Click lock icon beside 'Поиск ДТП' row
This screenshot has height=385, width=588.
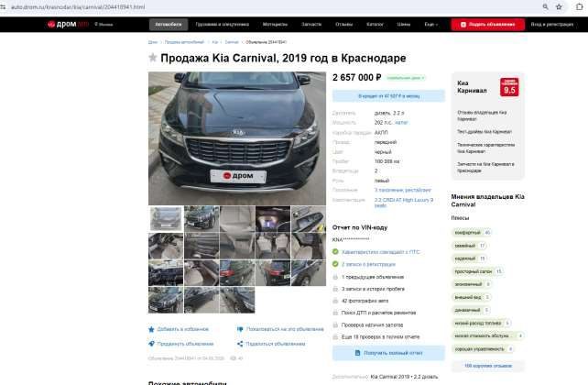tap(335, 313)
